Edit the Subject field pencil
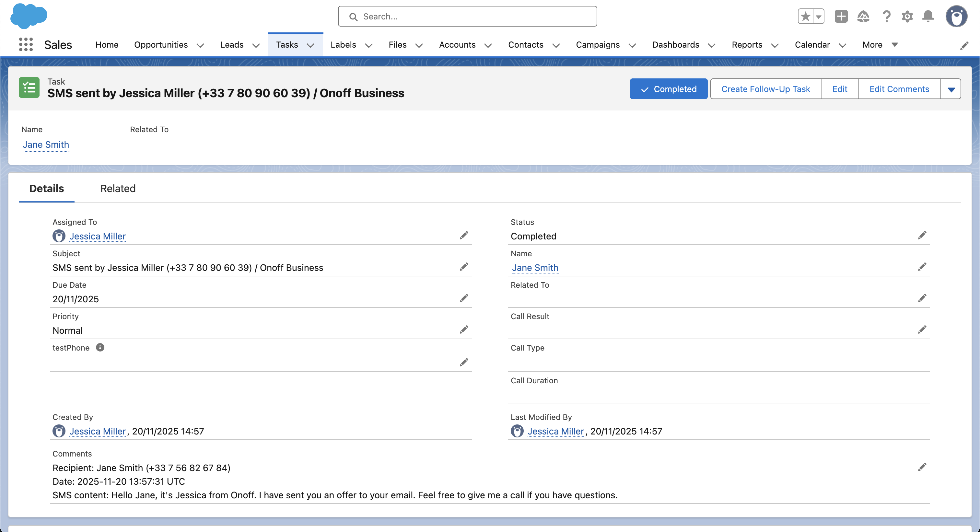 coord(464,267)
